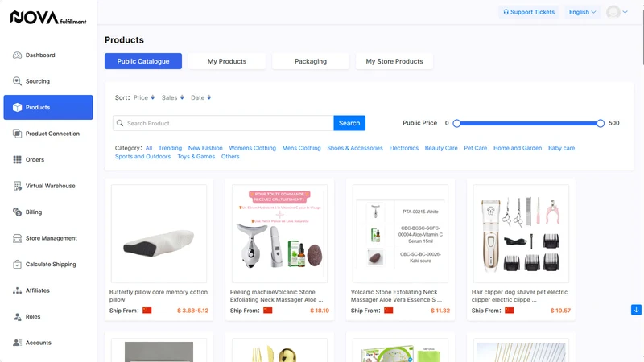The width and height of the screenshot is (644, 362).
Task: Click the middle of Public Price slider track
Action: point(529,123)
